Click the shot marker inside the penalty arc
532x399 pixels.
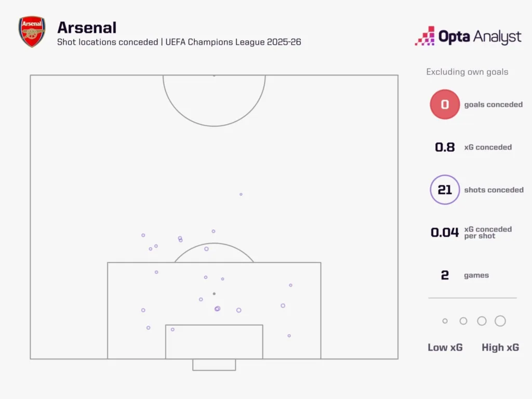(206, 249)
